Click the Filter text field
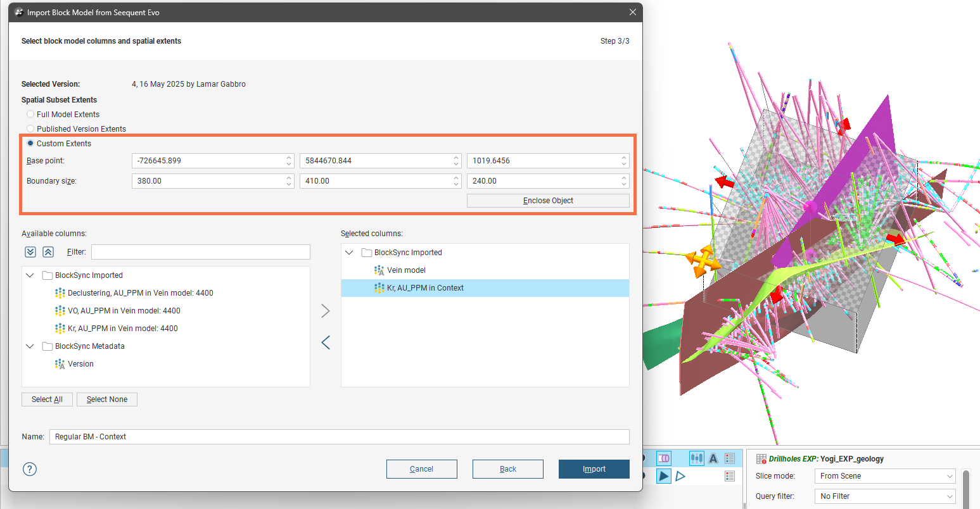980x509 pixels. [x=200, y=252]
